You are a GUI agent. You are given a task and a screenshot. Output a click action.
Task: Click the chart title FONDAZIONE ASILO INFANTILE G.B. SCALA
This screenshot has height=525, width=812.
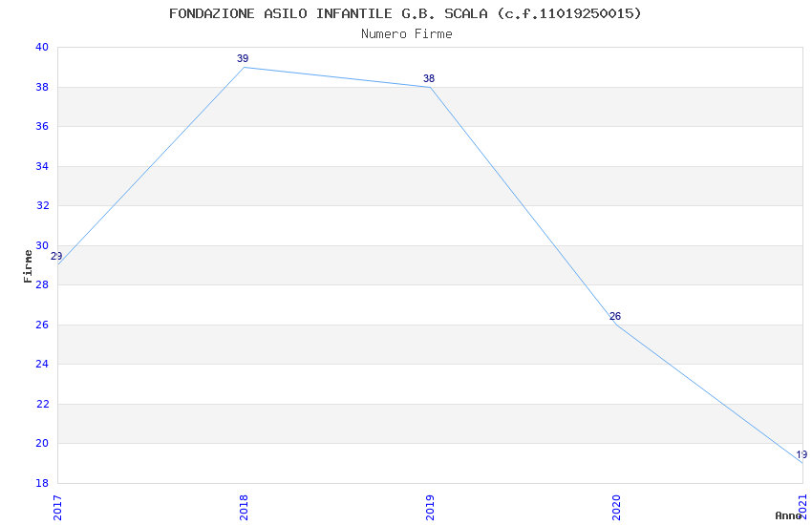pyautogui.click(x=405, y=13)
